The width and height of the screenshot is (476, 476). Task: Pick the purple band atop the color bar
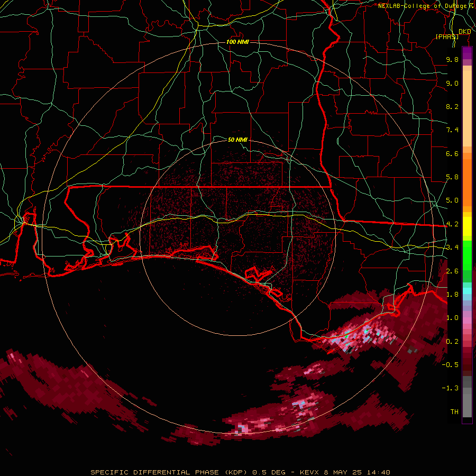pos(467,53)
